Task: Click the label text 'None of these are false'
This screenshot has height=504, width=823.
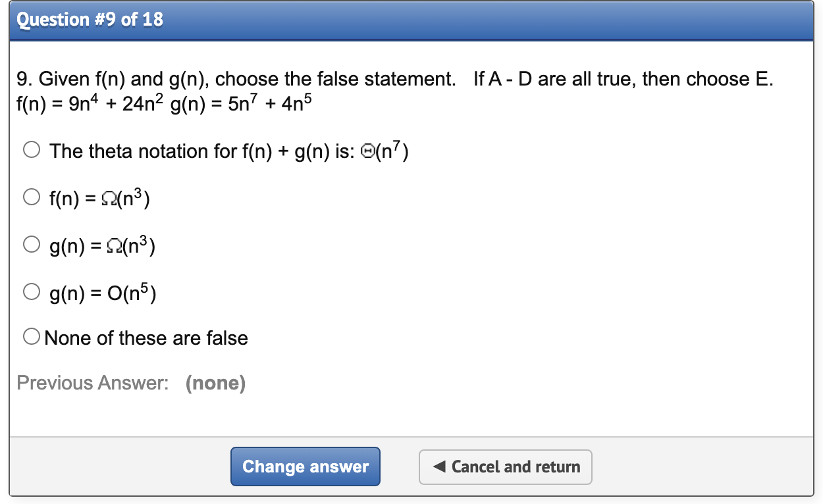Action: [145, 338]
